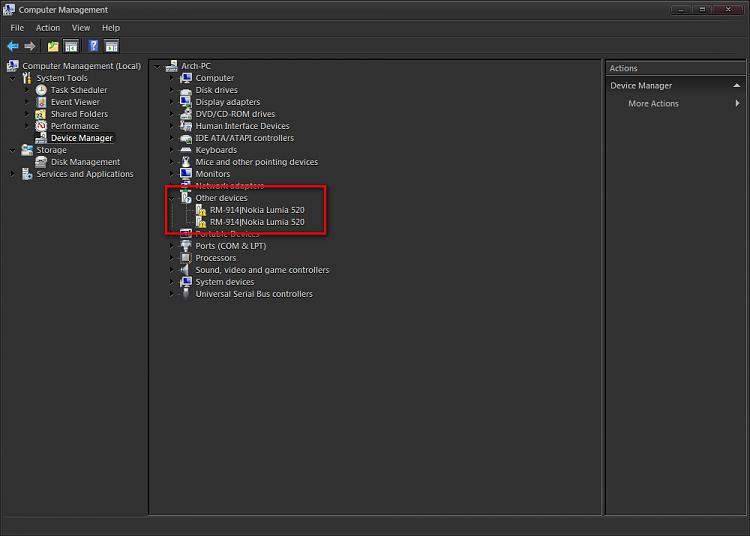The height and width of the screenshot is (536, 750).
Task: Click the Back arrow toolbar icon
Action: (13, 46)
